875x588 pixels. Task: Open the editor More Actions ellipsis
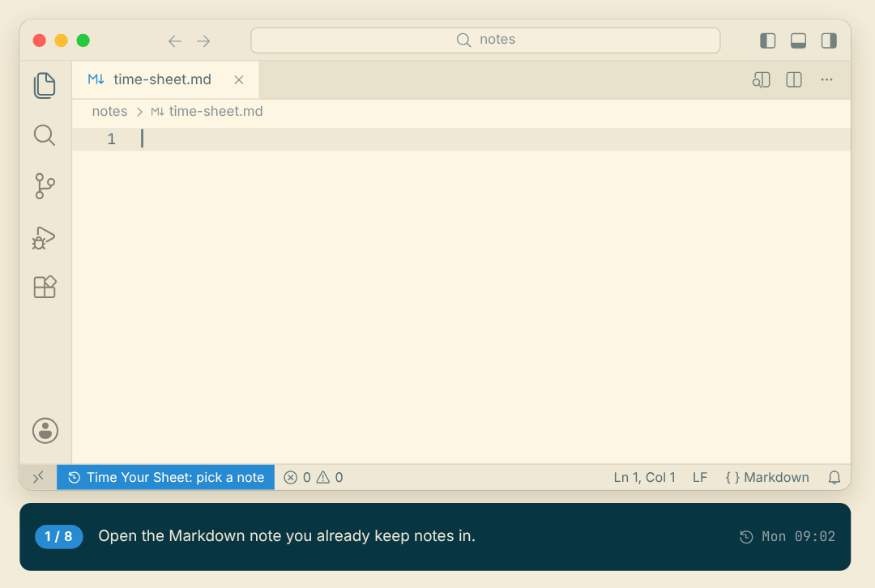(827, 79)
